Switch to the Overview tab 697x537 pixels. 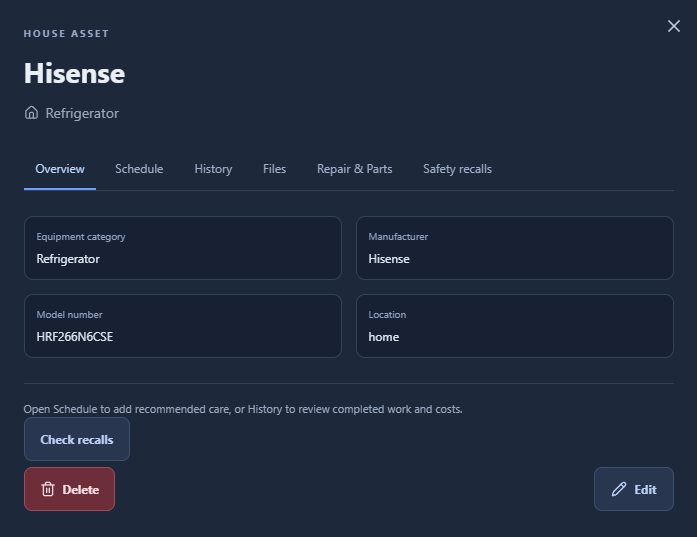point(60,169)
